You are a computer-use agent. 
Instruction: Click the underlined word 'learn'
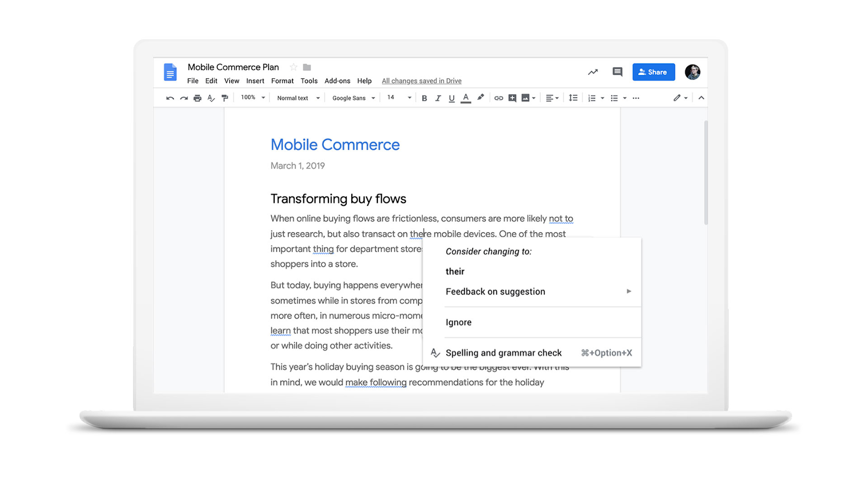(x=280, y=331)
